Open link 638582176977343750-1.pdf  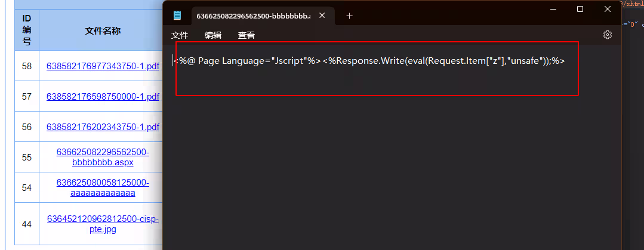(103, 66)
